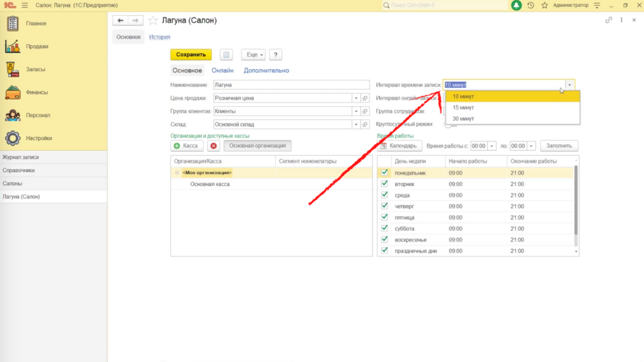
Task: Fill the schedule with Заполнить
Action: 559,146
